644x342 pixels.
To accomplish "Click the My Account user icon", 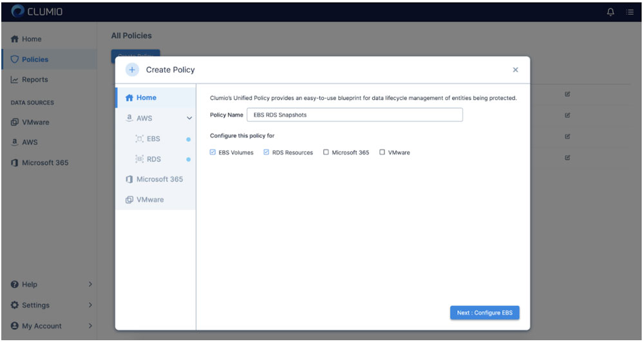I will (x=15, y=326).
